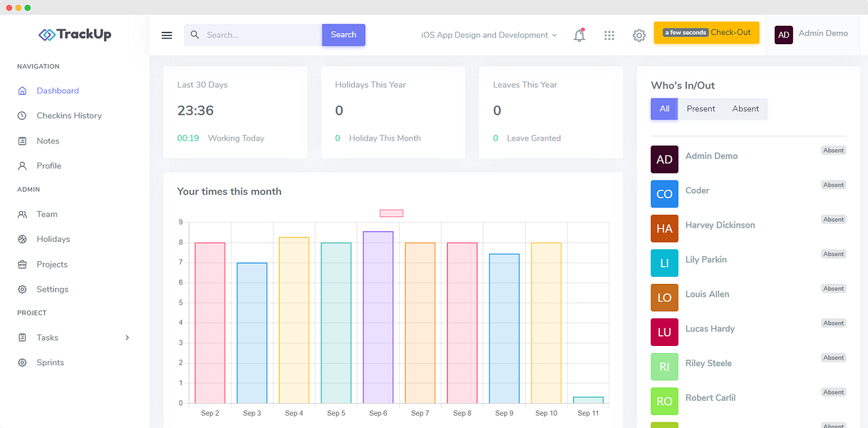Click the HA avatar for Harvey Dickinson

point(664,228)
